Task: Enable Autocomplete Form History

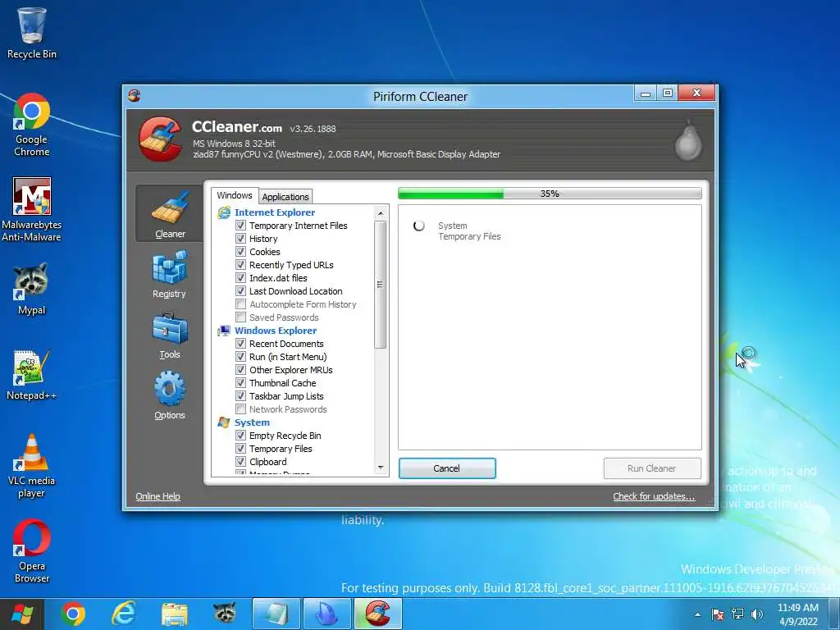Action: point(240,304)
